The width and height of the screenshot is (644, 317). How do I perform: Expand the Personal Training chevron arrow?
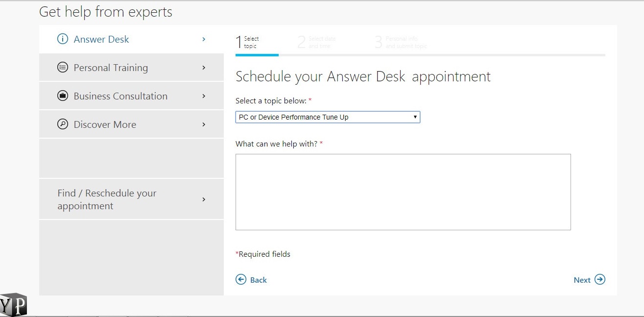(x=204, y=68)
